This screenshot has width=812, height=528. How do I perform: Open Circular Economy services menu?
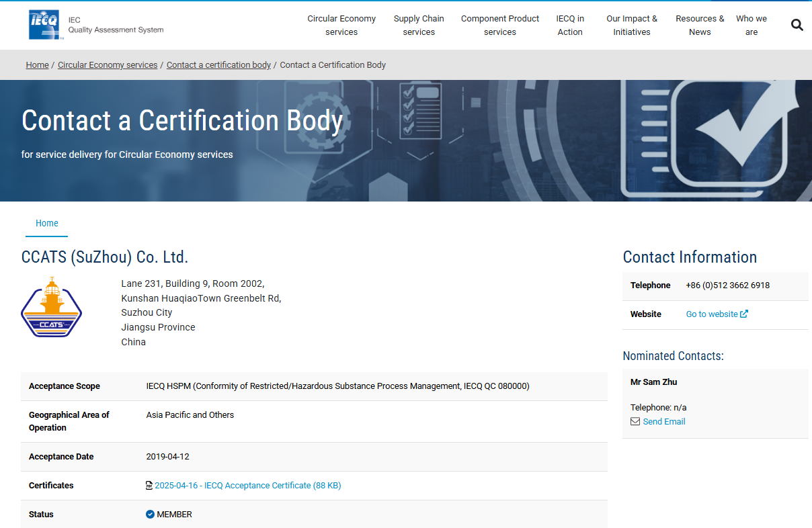pyautogui.click(x=341, y=25)
